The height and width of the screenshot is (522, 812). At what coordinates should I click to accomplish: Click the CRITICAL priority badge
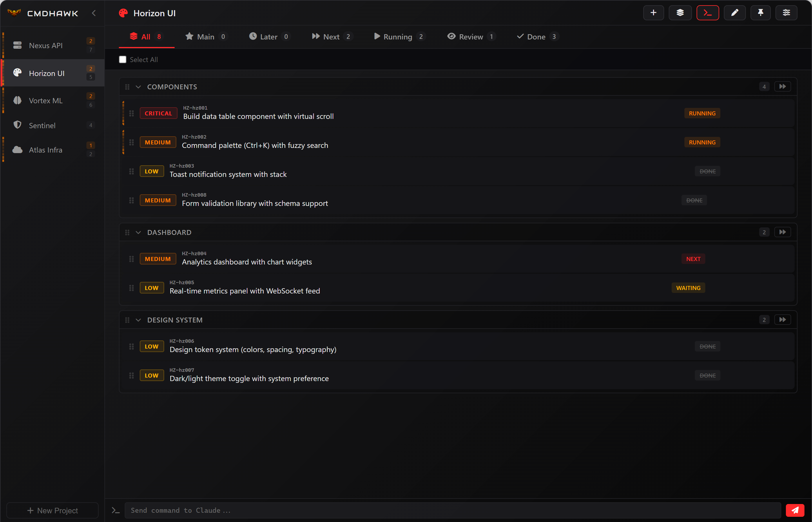tap(158, 113)
